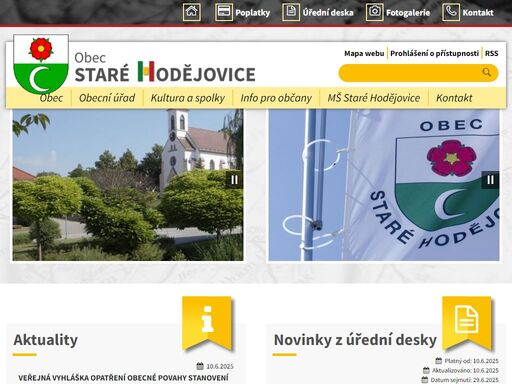512x384 pixels.
Task: Pause the church photo slideshow
Action: (x=234, y=180)
